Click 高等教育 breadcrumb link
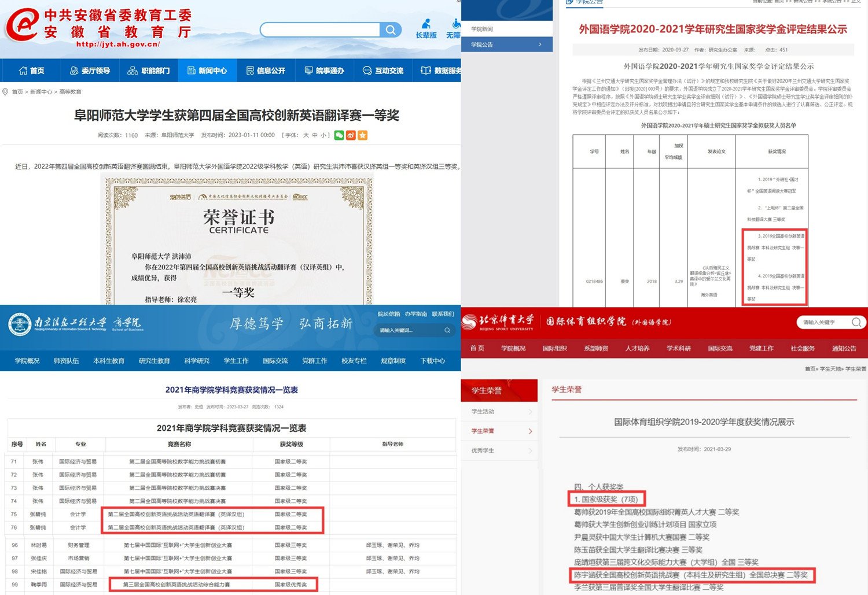Image resolution: width=868 pixels, height=595 pixels. click(x=70, y=92)
